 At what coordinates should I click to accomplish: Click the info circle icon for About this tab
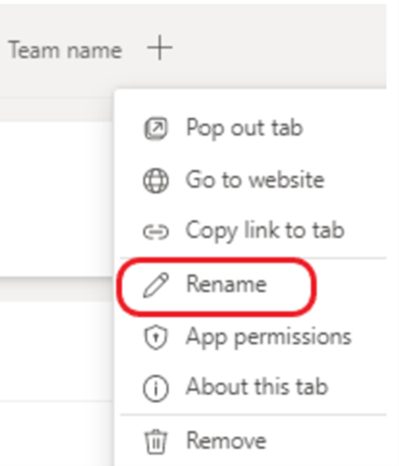coord(156,389)
